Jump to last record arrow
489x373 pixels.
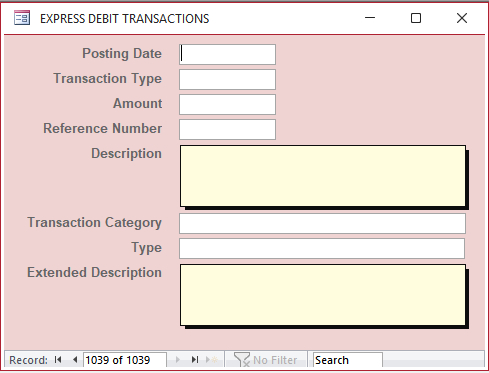(195, 360)
